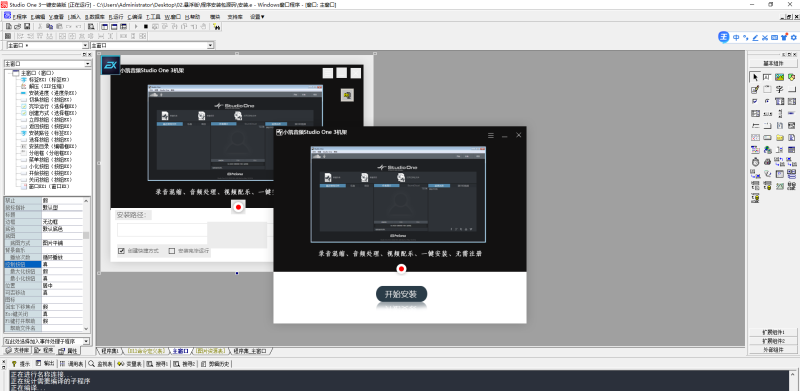This screenshot has height=391, width=800.
Task: Select the 开始按钮 tree item
Action: click(x=46, y=173)
